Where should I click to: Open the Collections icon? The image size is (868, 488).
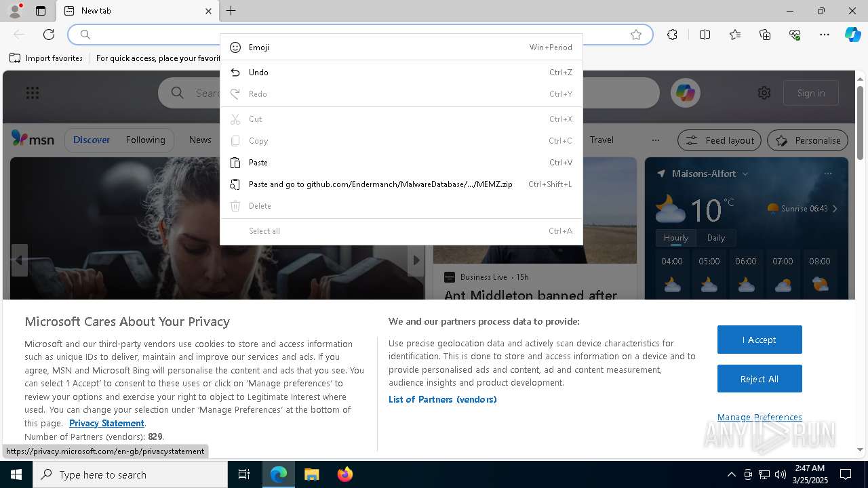(765, 35)
